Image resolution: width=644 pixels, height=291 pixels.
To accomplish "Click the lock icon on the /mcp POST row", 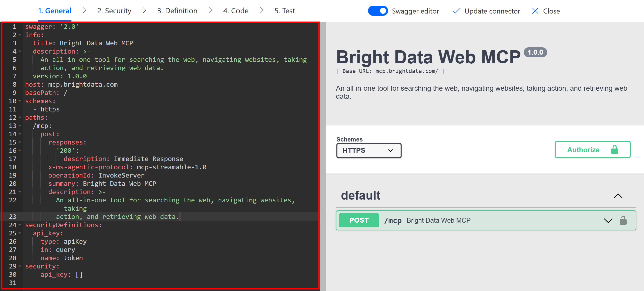I will (x=623, y=220).
